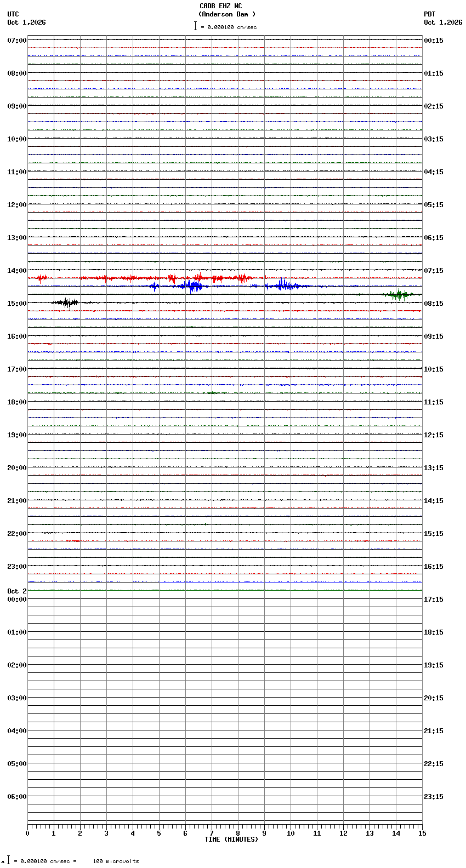Click the 07:15 PDT time label
The image size is (466, 868).
(x=434, y=271)
